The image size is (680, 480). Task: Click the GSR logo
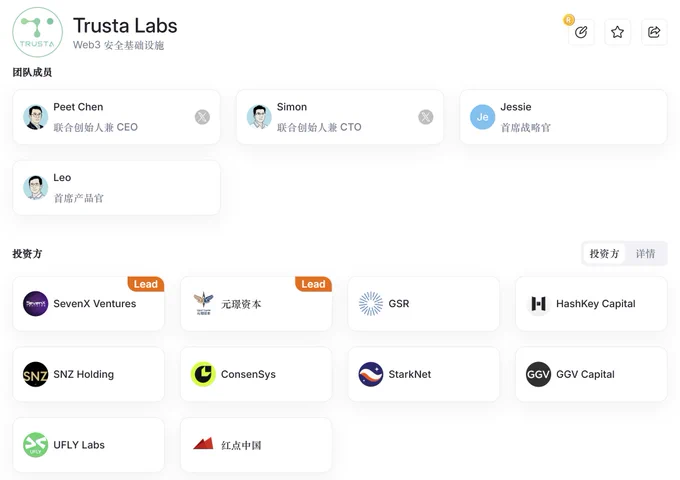point(371,304)
